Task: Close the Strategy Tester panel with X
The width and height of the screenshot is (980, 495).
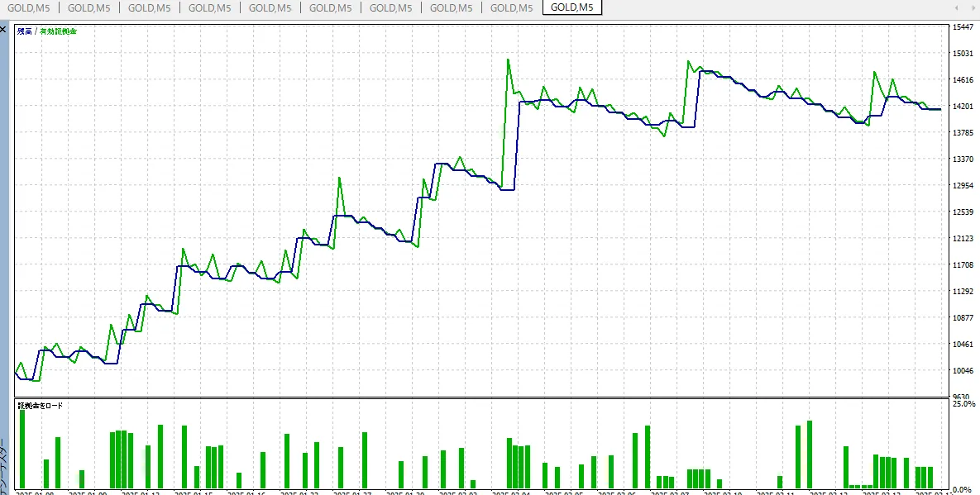Action: pyautogui.click(x=3, y=29)
